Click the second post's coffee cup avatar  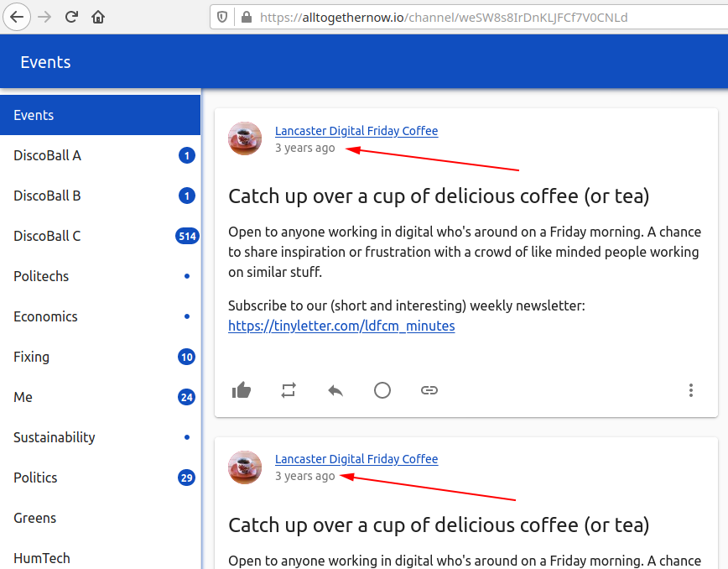(245, 467)
